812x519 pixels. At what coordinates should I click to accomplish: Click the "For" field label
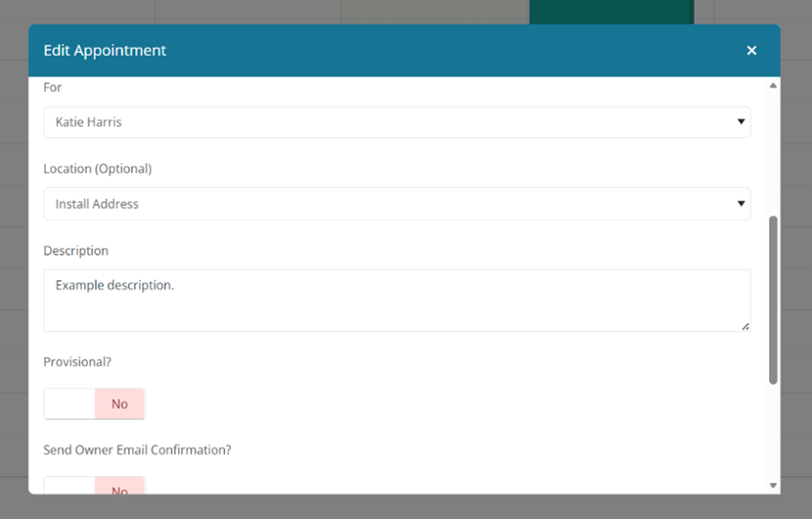(53, 87)
